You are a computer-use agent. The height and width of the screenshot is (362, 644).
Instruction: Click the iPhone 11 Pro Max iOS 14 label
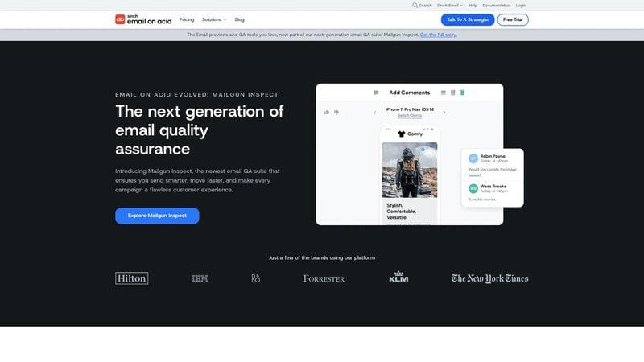pos(410,109)
